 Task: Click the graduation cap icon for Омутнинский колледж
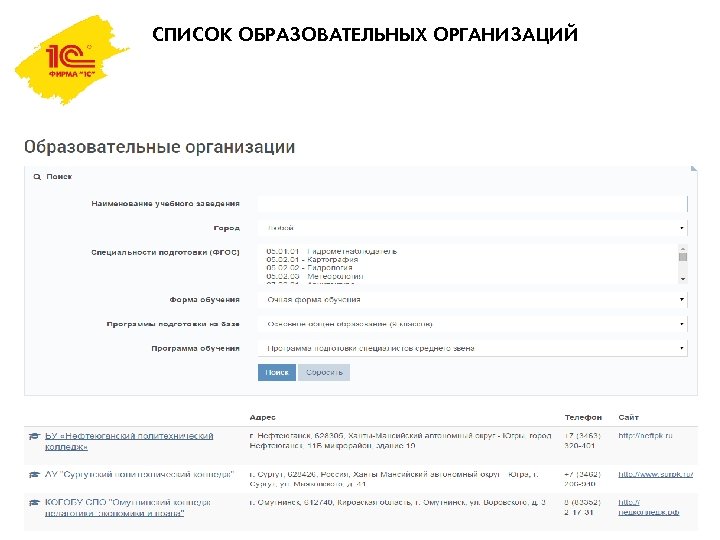pos(34,503)
